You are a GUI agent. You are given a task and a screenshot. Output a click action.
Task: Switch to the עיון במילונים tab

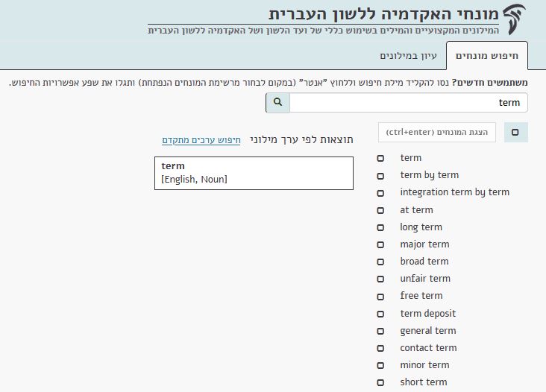[x=408, y=56]
